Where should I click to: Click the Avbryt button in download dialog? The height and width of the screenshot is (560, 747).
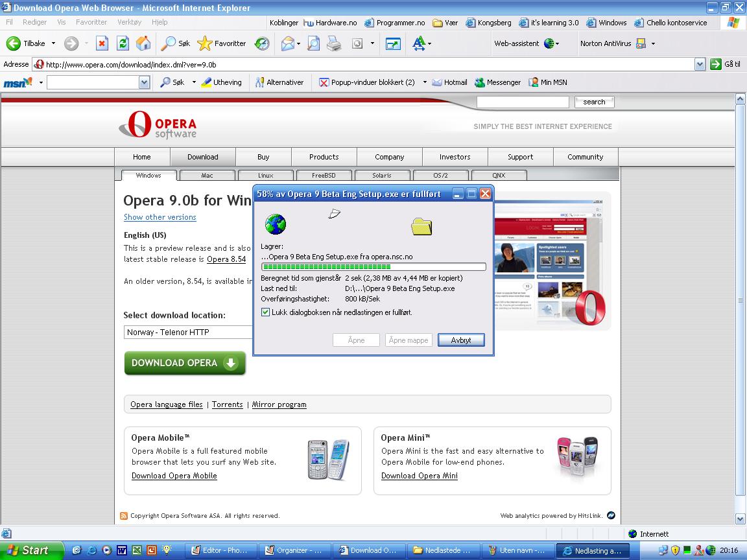click(x=460, y=340)
